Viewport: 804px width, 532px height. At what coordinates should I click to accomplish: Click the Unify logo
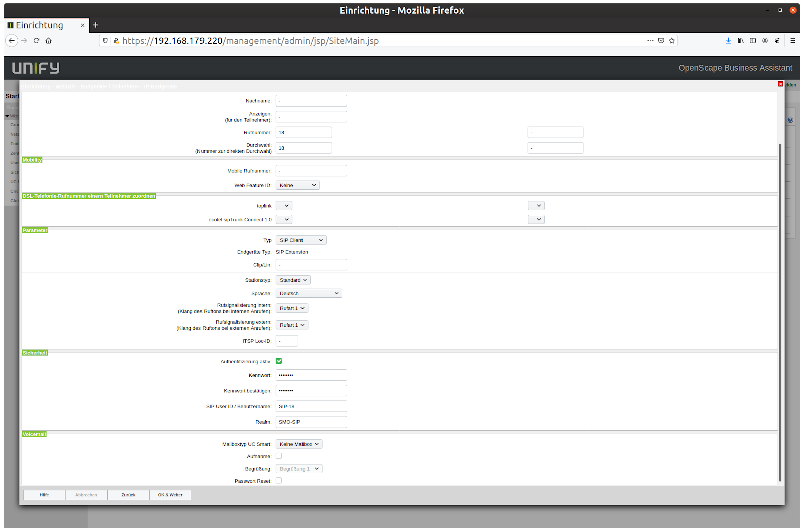click(x=36, y=68)
